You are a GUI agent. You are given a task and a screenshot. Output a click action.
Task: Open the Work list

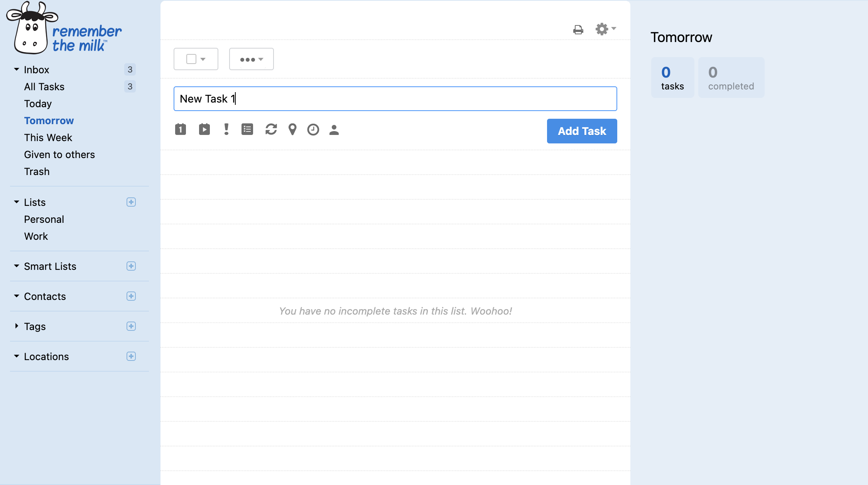pos(36,236)
